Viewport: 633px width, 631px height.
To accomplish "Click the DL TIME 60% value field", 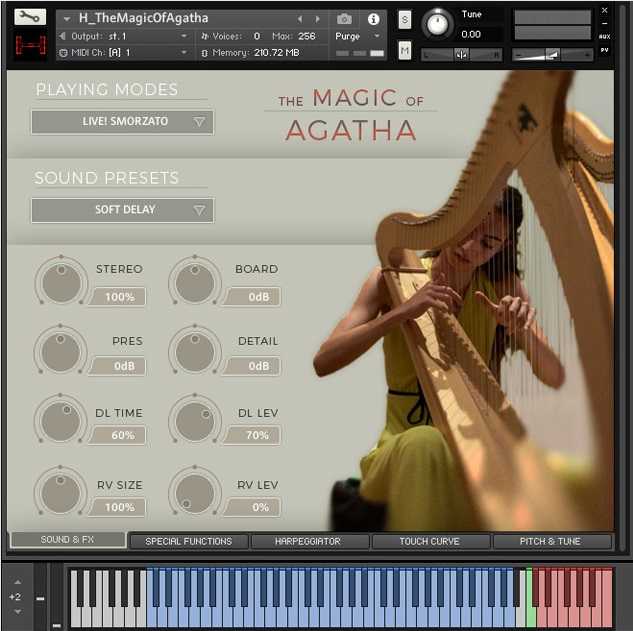I will click(117, 435).
